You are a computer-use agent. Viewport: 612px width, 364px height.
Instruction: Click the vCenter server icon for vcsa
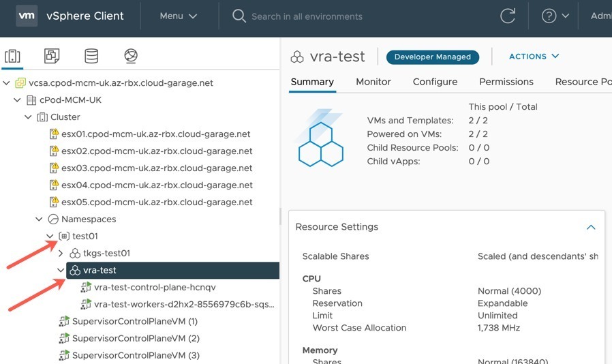coord(20,82)
